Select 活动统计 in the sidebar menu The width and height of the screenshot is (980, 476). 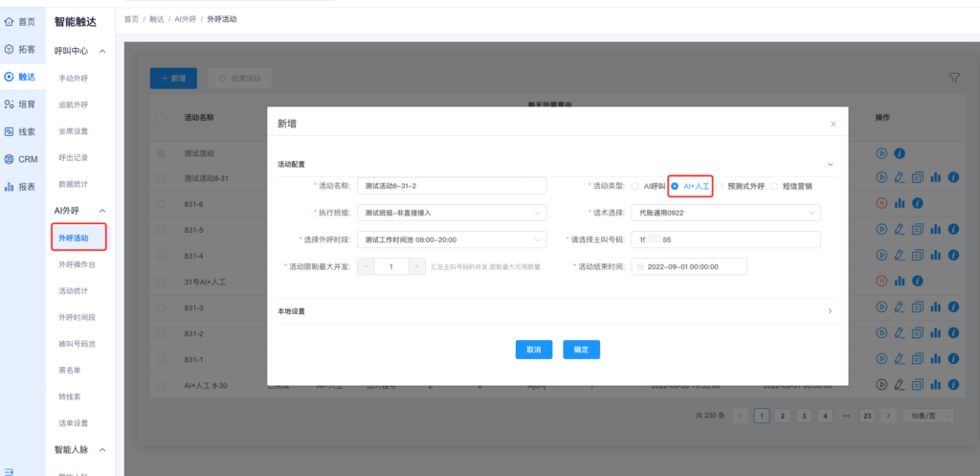point(74,290)
